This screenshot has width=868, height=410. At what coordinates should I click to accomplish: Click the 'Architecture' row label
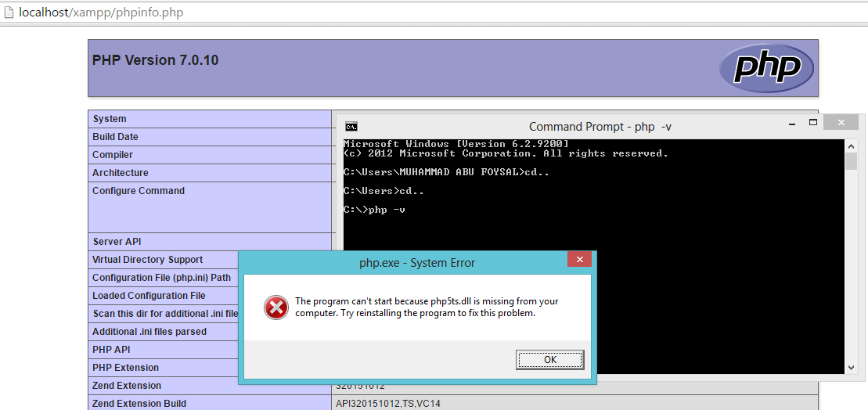tap(120, 173)
